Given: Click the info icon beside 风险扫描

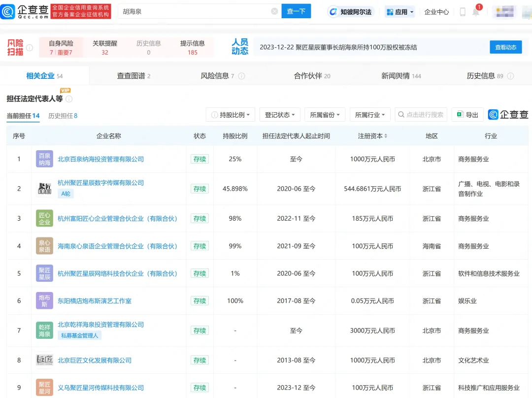Looking at the screenshot, I should pyautogui.click(x=30, y=47).
